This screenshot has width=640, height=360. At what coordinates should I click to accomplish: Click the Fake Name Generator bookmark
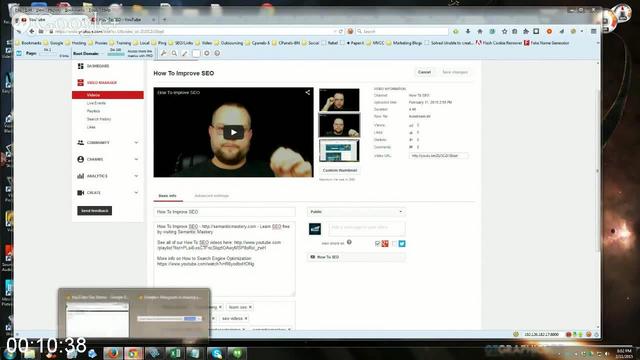pyautogui.click(x=547, y=43)
